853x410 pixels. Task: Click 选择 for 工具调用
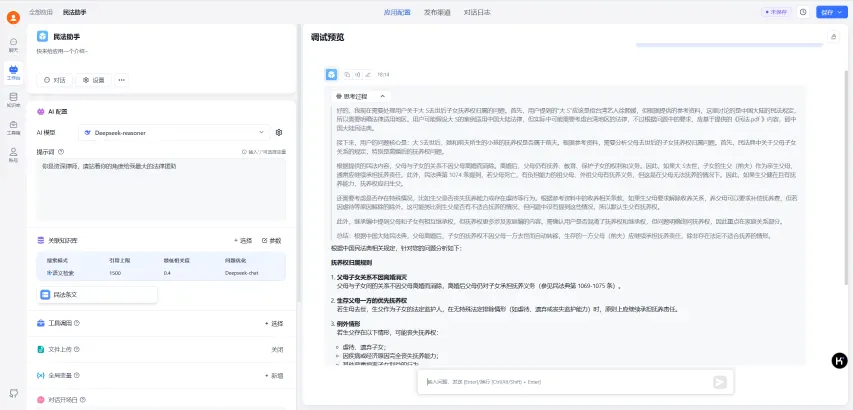pos(274,324)
